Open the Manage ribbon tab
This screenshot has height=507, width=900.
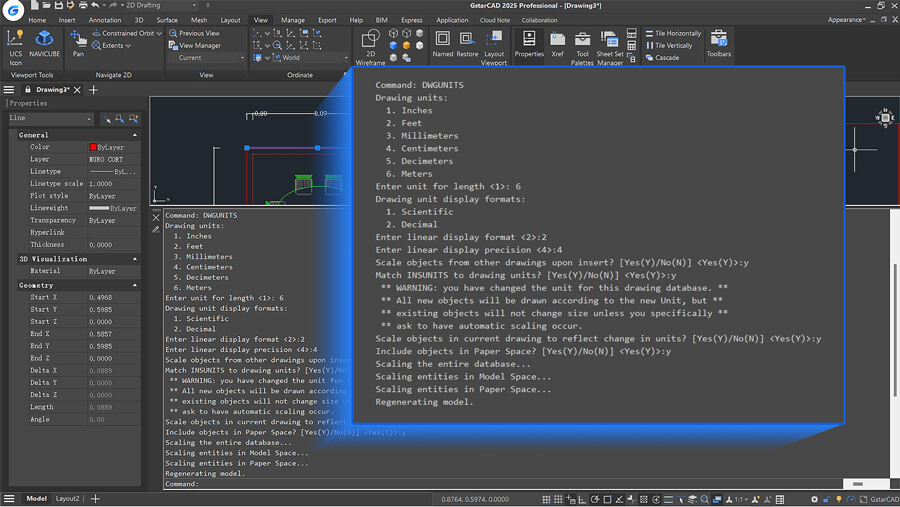(293, 20)
